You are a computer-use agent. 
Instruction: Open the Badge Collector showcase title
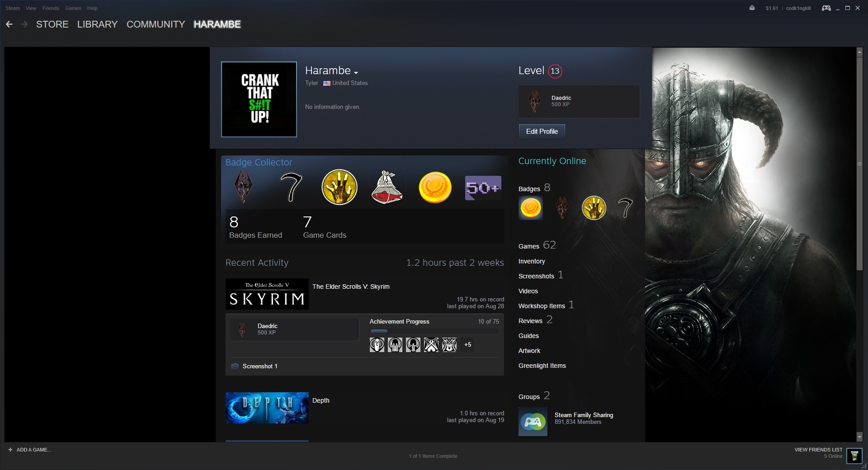(259, 162)
